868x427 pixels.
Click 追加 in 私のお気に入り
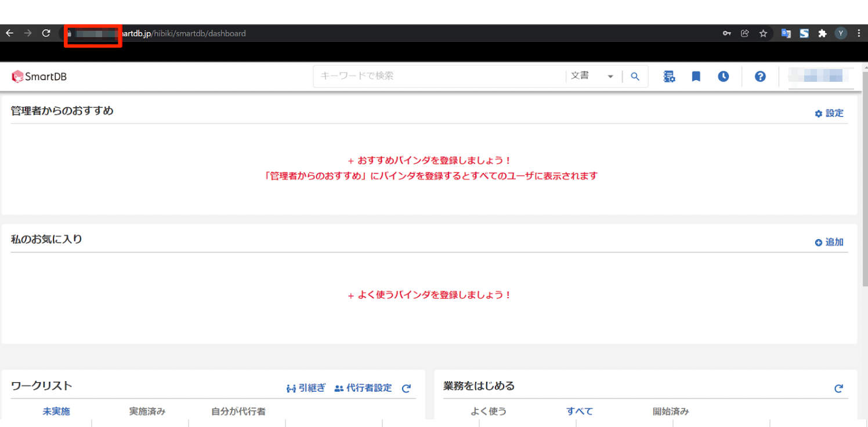click(829, 243)
